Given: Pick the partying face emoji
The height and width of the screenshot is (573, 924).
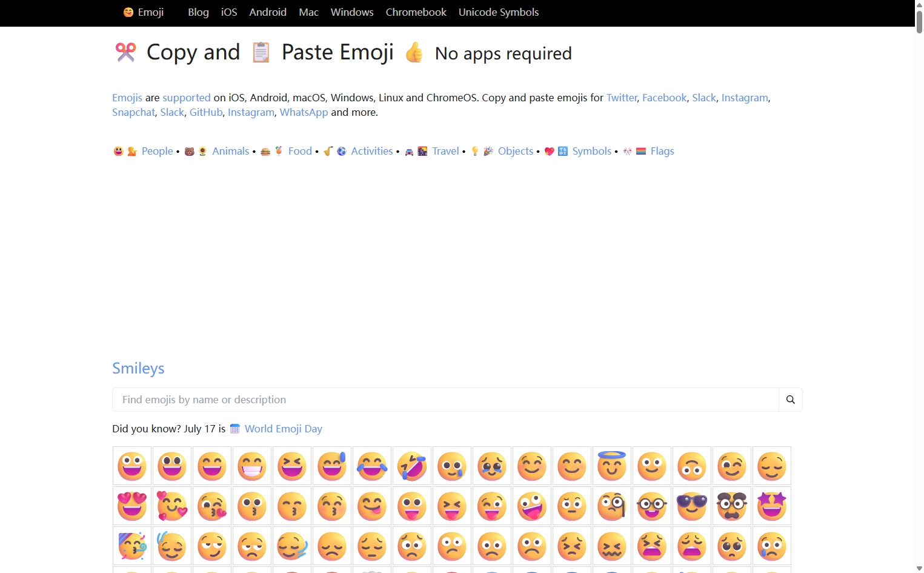Looking at the screenshot, I should [132, 546].
